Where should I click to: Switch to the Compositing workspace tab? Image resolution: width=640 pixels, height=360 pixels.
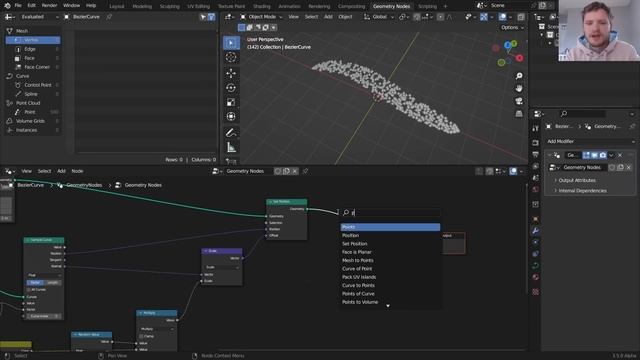[x=351, y=7]
